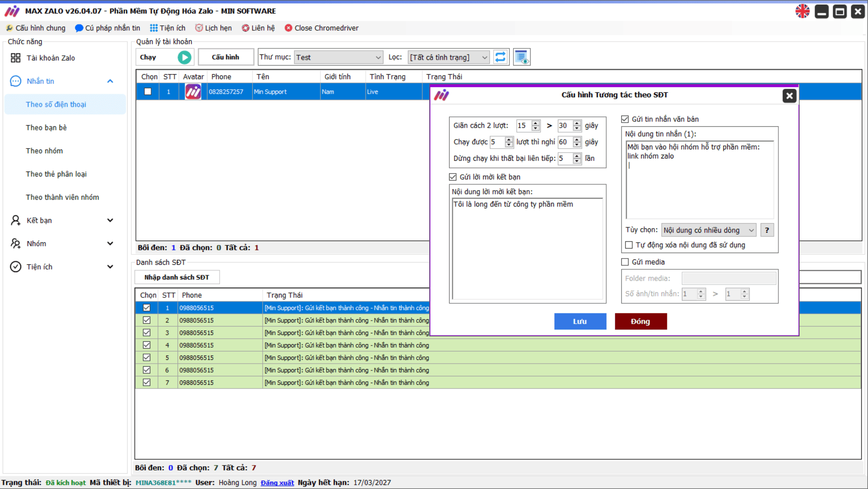Check Tự động xóa nội dung đã sử dụng
The width and height of the screenshot is (868, 489).
tap(629, 245)
